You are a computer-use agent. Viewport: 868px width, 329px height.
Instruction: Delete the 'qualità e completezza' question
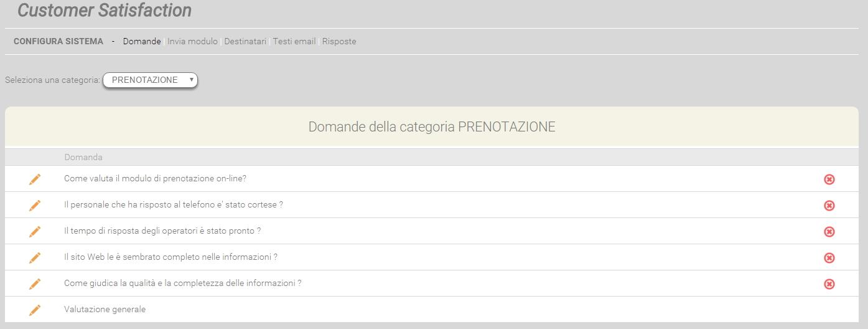coord(829,284)
